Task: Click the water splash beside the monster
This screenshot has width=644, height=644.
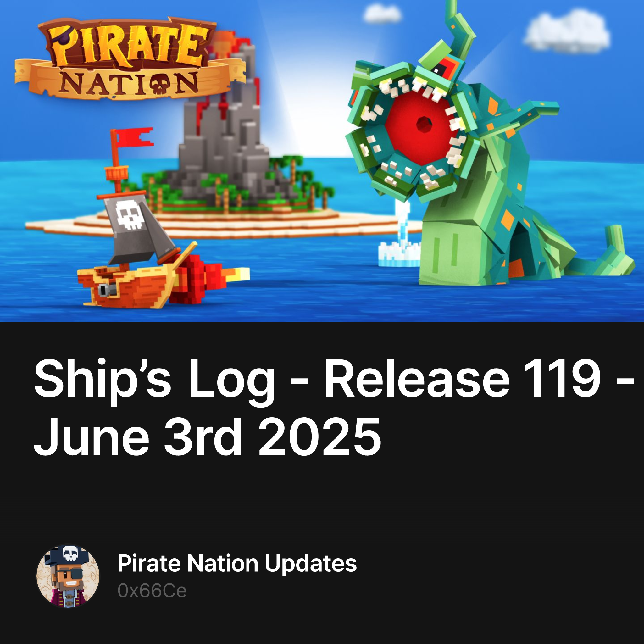Action: (x=400, y=240)
